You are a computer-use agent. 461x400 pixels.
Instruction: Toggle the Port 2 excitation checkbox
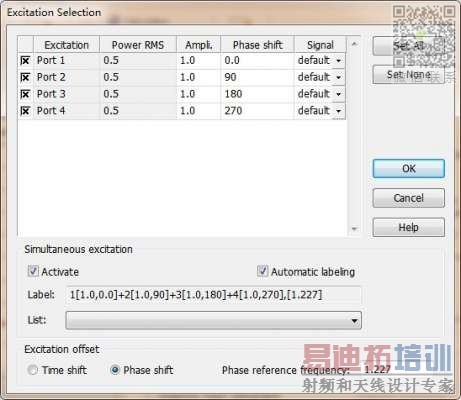pos(25,77)
